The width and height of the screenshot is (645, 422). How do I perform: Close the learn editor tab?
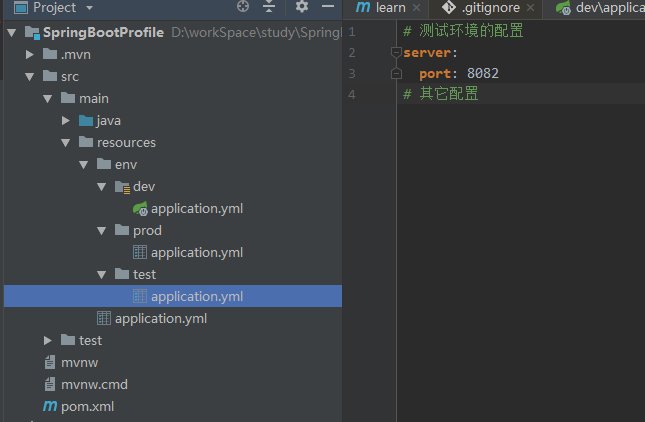(417, 8)
